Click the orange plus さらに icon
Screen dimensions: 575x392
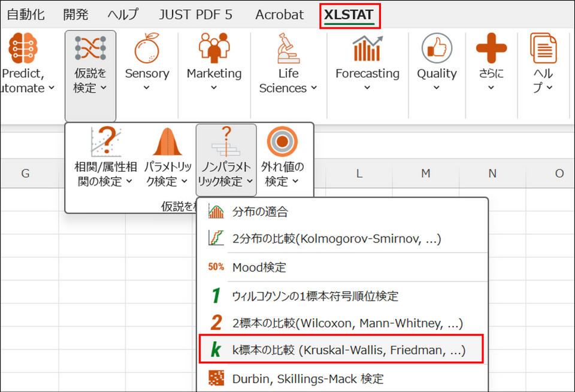pyautogui.click(x=491, y=48)
